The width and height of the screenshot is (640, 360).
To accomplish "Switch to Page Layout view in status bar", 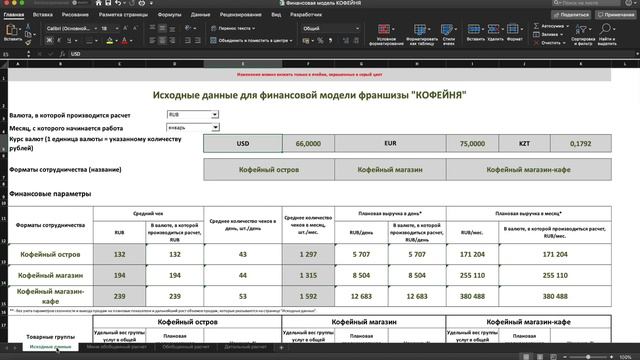I will point(540,356).
